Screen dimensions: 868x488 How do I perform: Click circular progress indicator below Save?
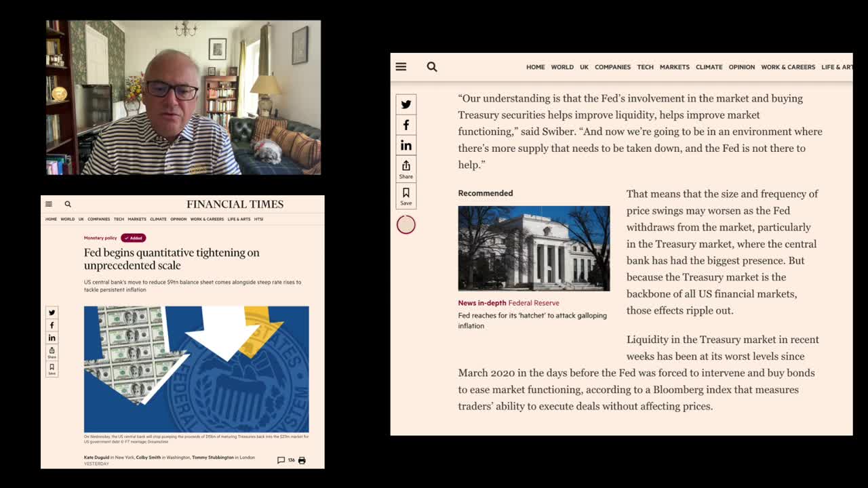tap(406, 224)
